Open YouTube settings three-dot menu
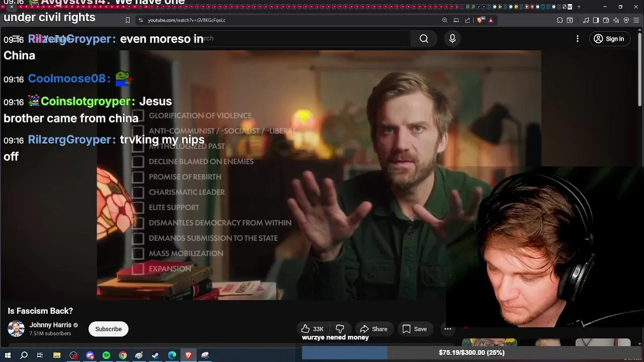The width and height of the screenshot is (644, 362). click(578, 39)
